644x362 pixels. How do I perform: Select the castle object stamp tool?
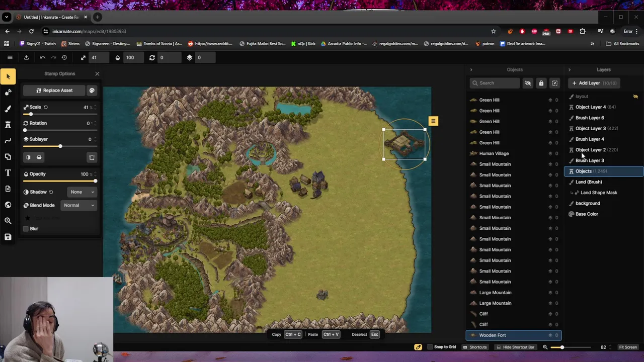point(8,125)
